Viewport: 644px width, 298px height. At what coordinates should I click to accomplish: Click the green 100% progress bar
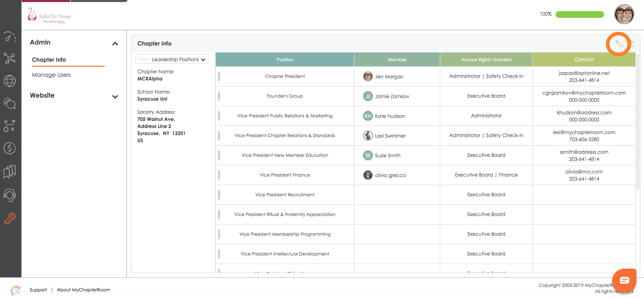coord(579,14)
